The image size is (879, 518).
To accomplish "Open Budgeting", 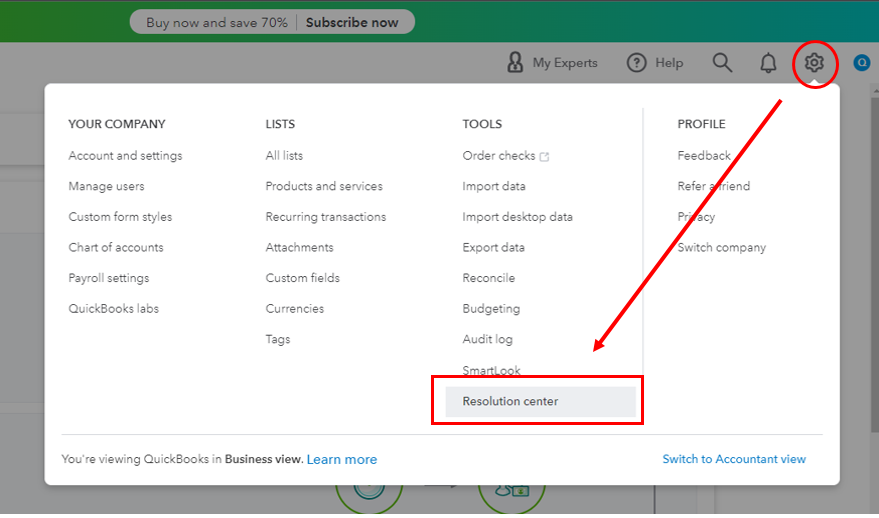I will click(491, 308).
